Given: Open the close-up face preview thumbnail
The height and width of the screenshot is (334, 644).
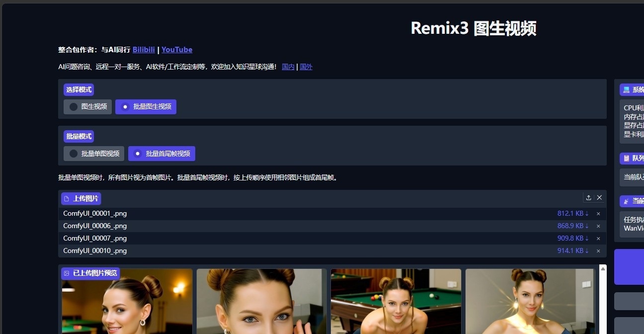Looking at the screenshot, I should pyautogui.click(x=262, y=301).
